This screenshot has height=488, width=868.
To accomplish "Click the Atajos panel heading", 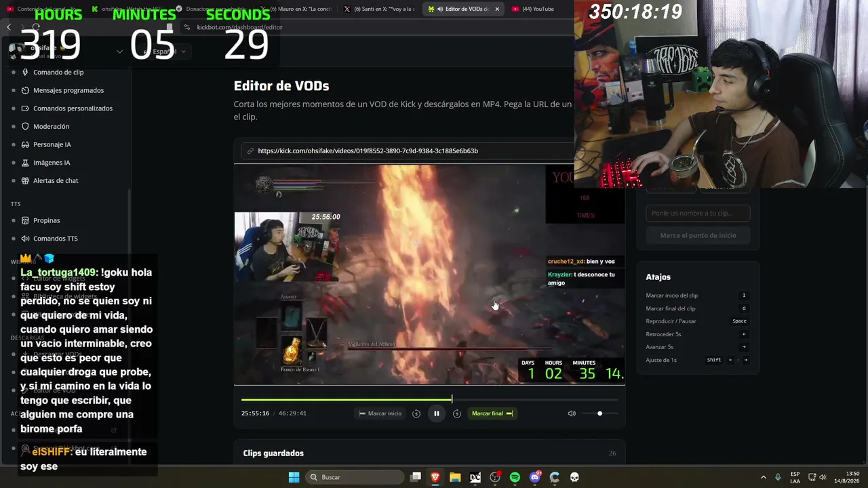I will (x=658, y=277).
